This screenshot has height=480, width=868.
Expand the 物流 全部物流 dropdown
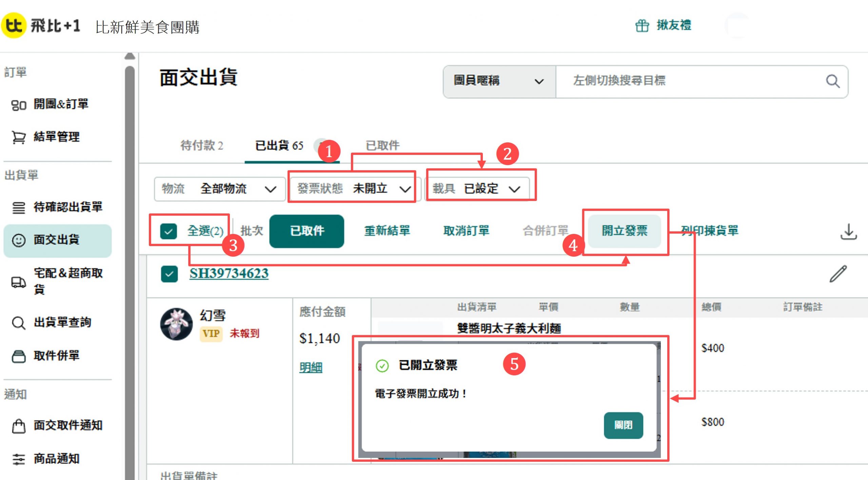(219, 189)
